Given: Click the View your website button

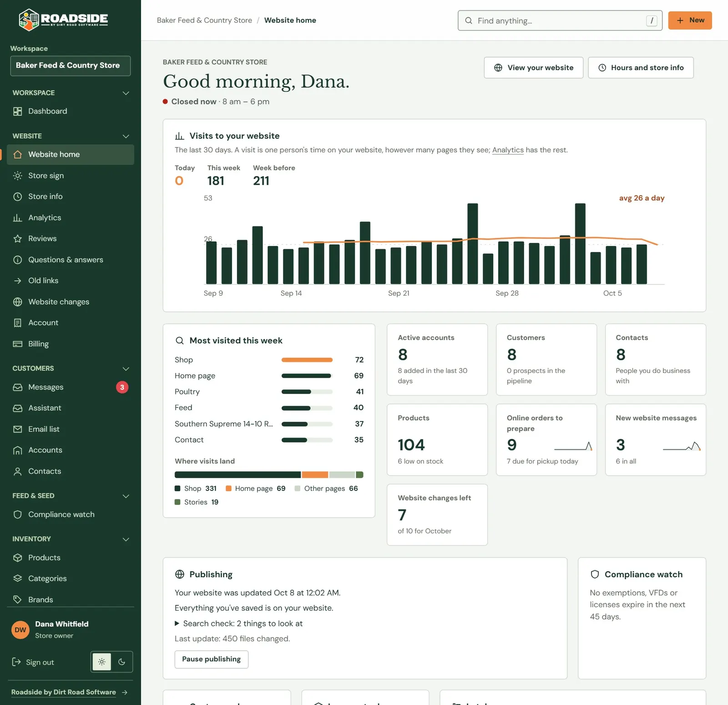Looking at the screenshot, I should coord(534,68).
